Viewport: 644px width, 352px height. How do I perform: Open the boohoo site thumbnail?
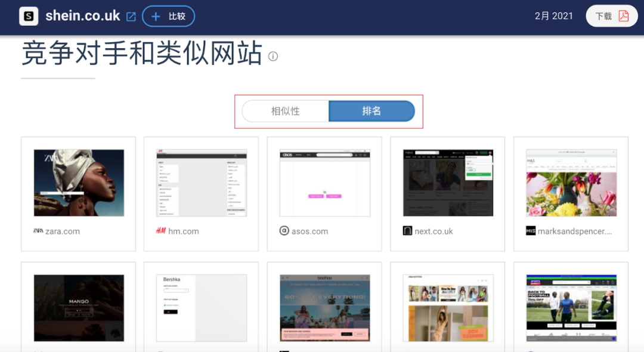coord(325,308)
